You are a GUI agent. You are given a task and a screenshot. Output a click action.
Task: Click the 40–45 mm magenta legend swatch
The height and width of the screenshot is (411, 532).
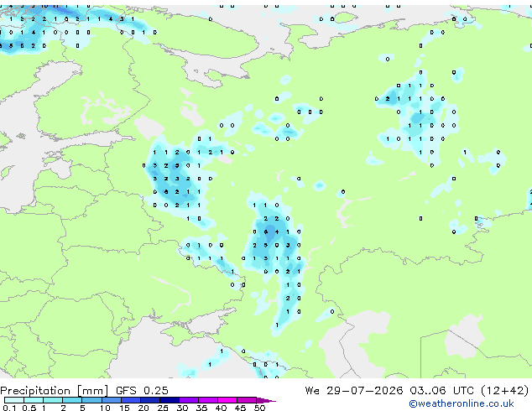pos(227,400)
